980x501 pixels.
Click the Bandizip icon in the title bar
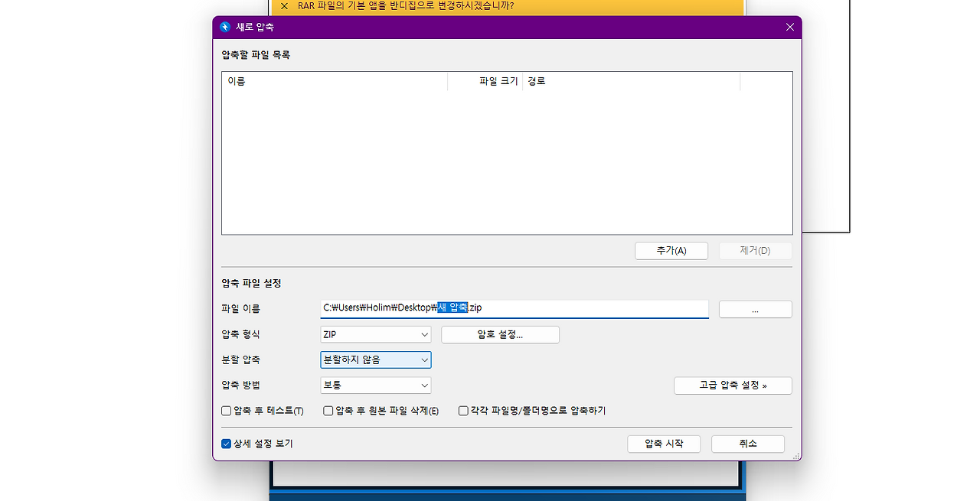click(x=225, y=27)
